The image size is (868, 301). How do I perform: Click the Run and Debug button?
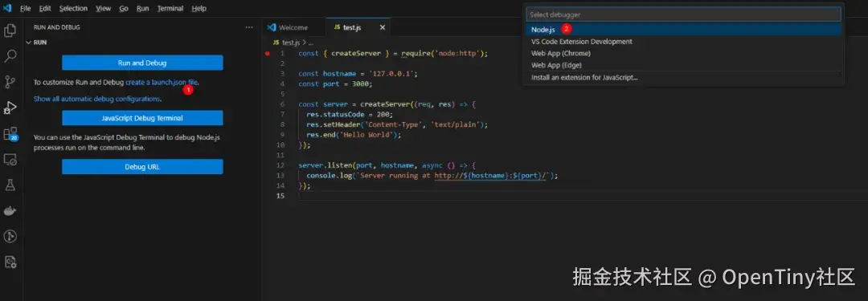142,63
